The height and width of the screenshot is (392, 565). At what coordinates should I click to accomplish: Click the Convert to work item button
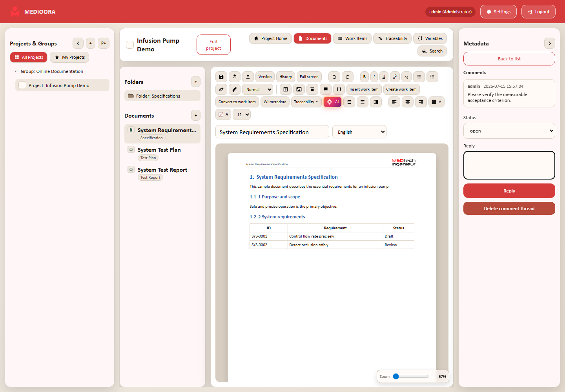coord(237,102)
